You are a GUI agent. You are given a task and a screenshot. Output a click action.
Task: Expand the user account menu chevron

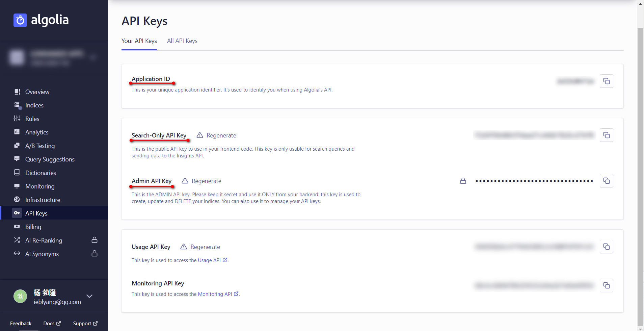coord(89,296)
